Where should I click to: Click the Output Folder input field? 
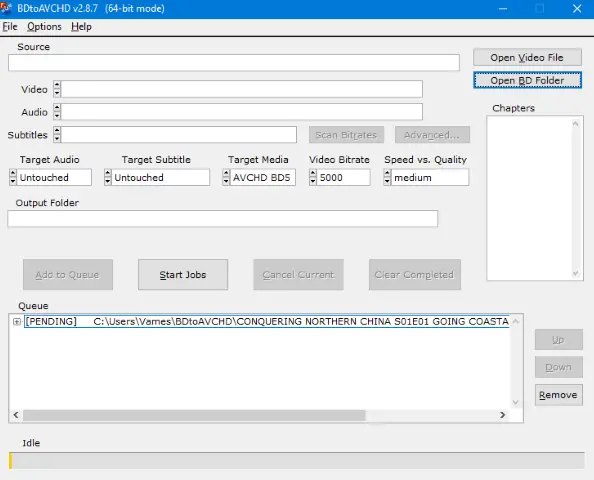[x=223, y=219]
